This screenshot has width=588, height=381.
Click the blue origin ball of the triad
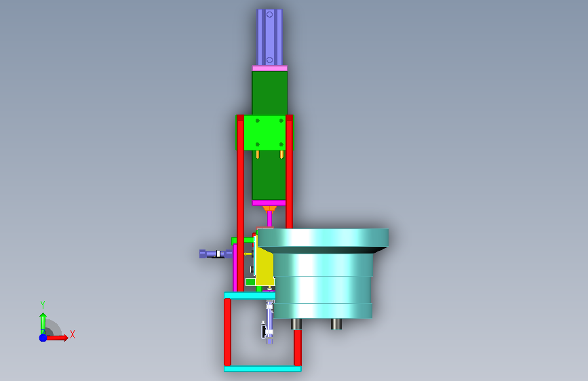43,338
